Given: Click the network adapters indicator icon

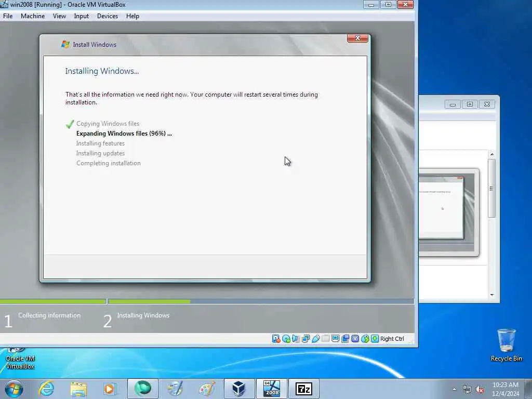Looking at the screenshot, I should coord(305,339).
